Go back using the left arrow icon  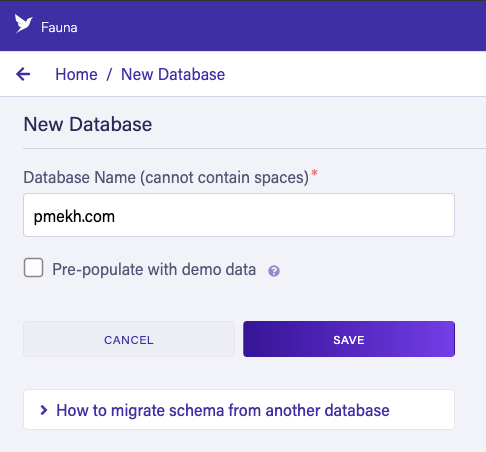click(x=23, y=74)
